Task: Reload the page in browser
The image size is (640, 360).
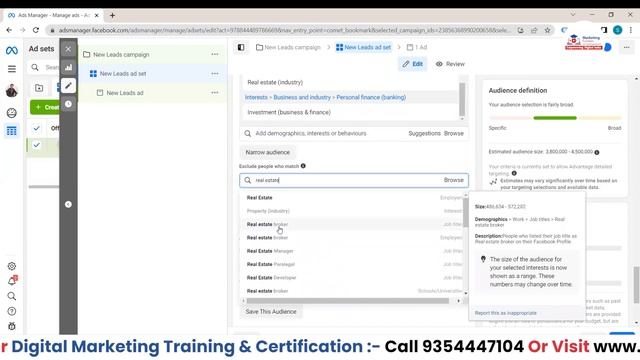Action: coord(36,30)
